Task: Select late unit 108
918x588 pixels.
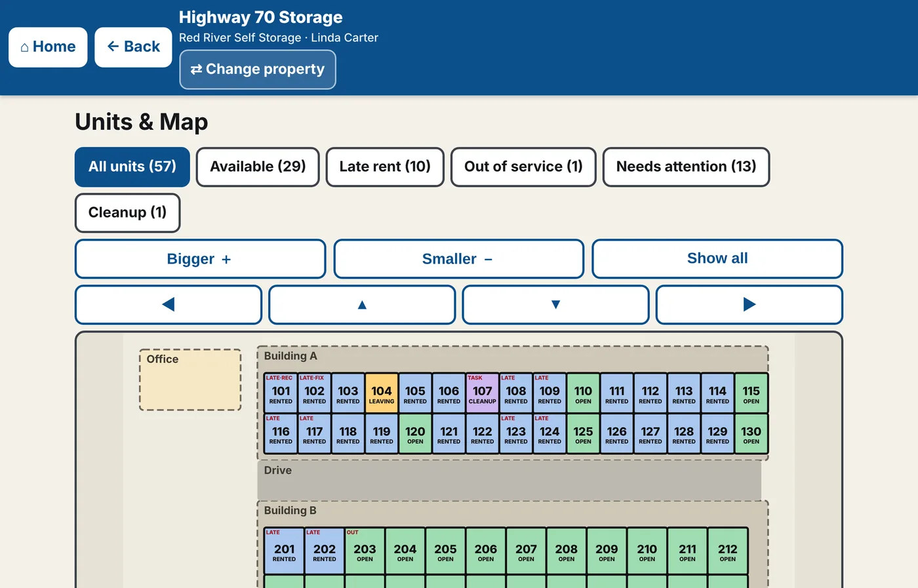Action: (516, 393)
